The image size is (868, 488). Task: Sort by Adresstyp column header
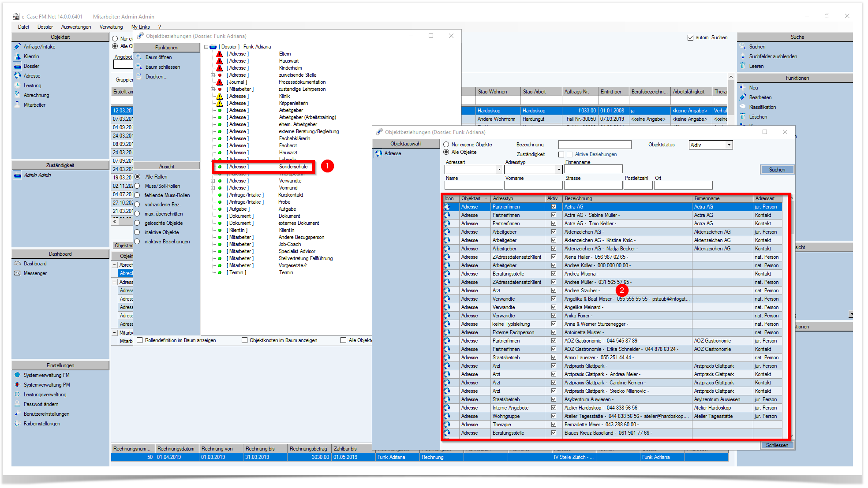tap(518, 198)
